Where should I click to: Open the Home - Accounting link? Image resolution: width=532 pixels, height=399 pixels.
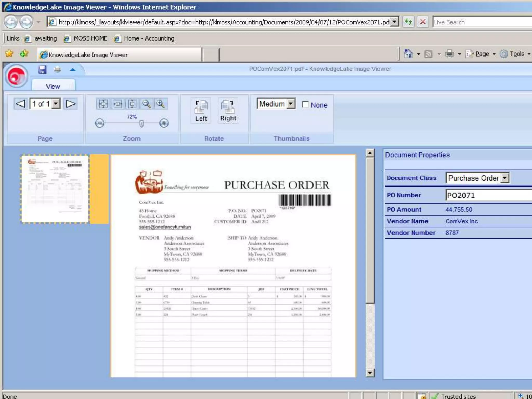click(x=149, y=38)
